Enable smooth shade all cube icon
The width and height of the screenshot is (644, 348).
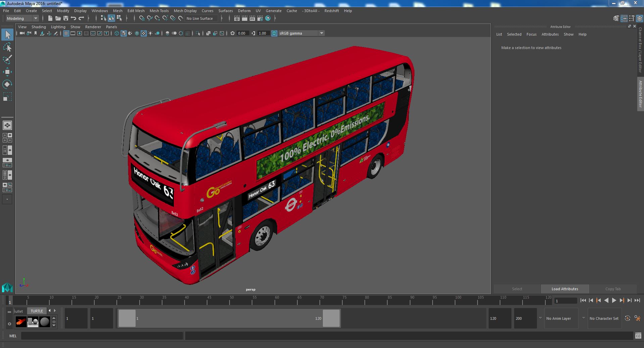[x=123, y=33]
